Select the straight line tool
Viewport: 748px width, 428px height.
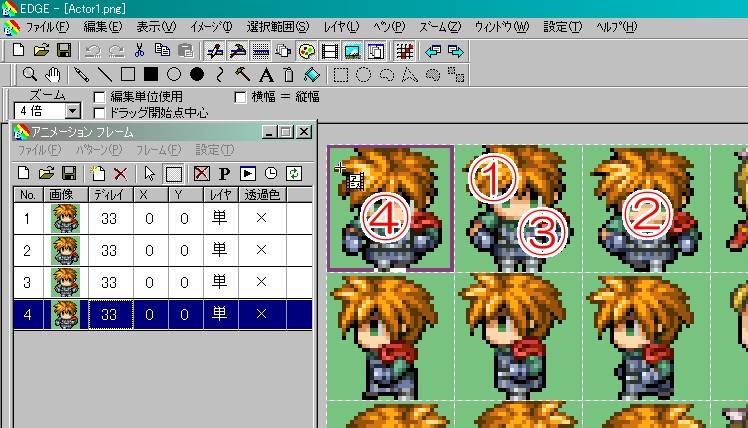pos(104,74)
